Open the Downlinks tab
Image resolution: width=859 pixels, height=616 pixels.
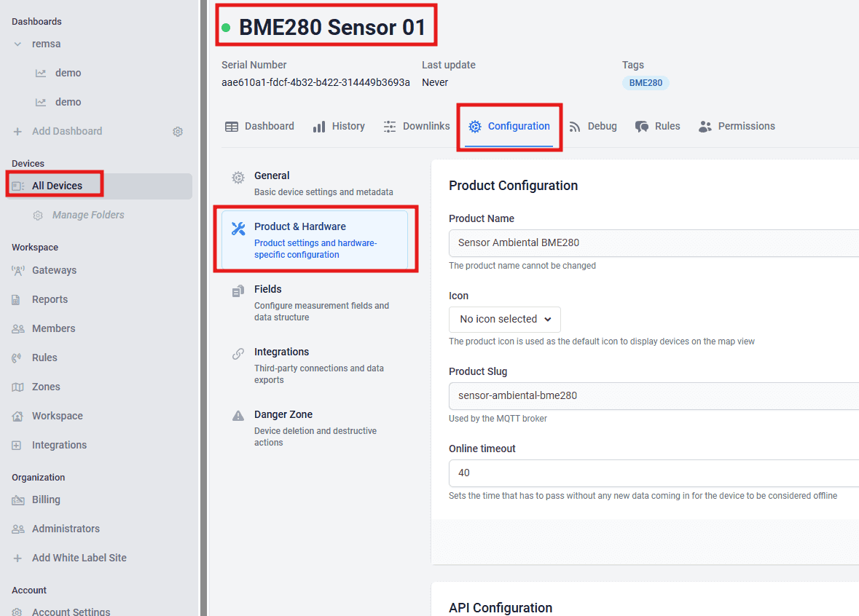click(417, 126)
